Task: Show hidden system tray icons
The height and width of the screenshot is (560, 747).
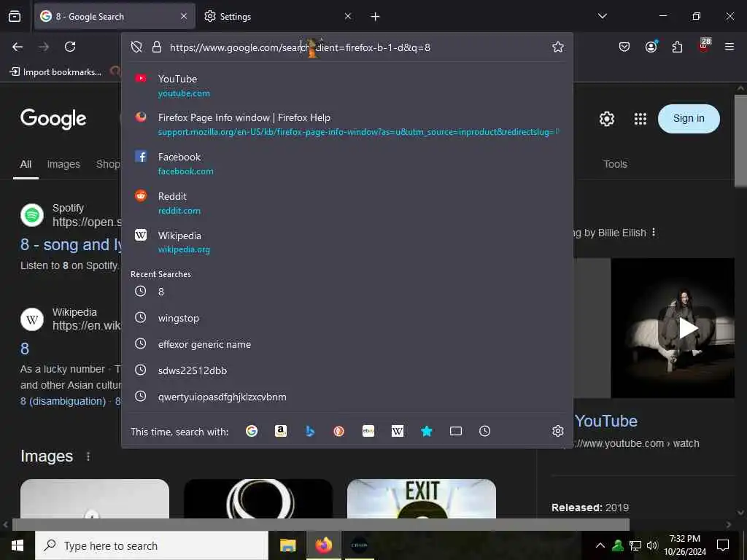Action: (x=600, y=545)
